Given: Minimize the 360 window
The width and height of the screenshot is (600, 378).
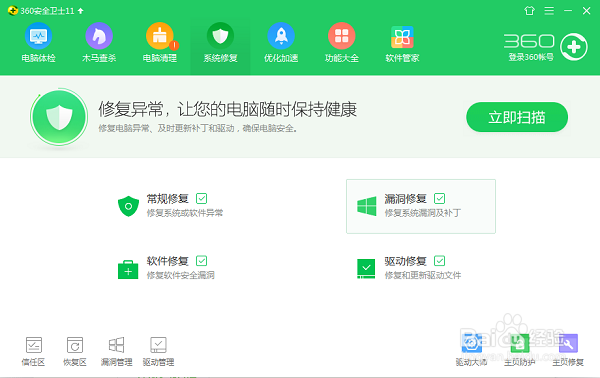Looking at the screenshot, I should pos(568,11).
